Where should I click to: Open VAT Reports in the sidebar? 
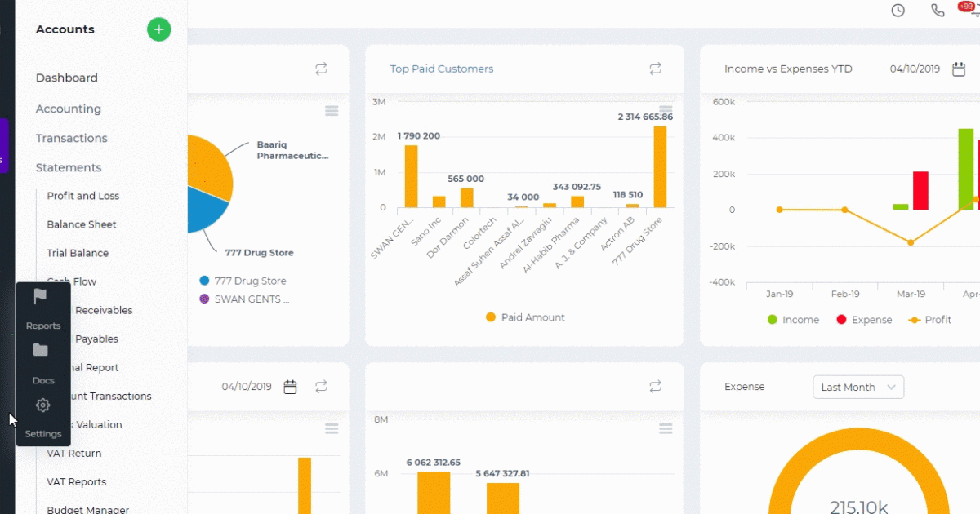coord(77,481)
